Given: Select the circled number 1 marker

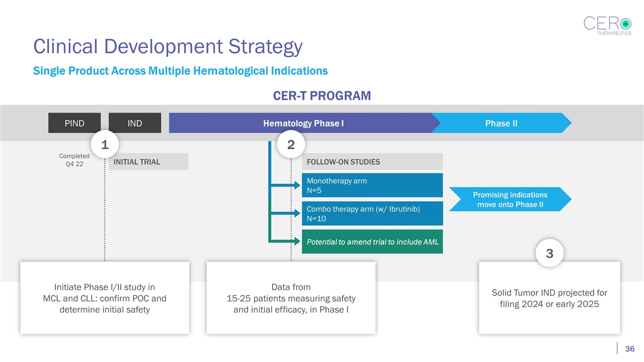Looking at the screenshot, I should 105,145.
